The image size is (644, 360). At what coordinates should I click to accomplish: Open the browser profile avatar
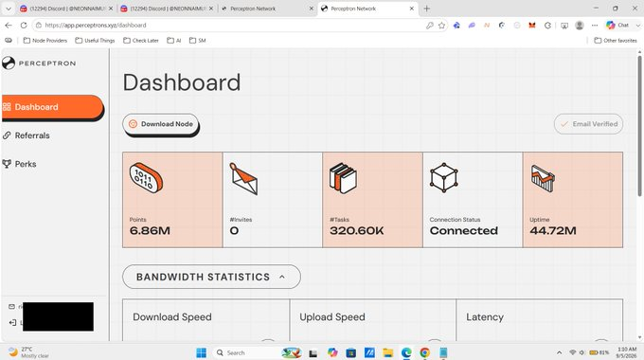[x=580, y=26]
